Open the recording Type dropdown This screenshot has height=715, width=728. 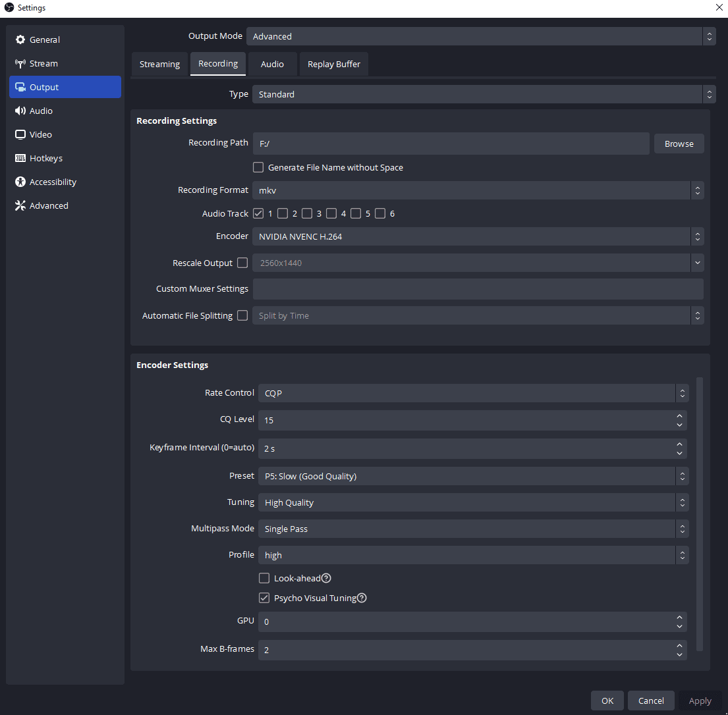(x=484, y=94)
